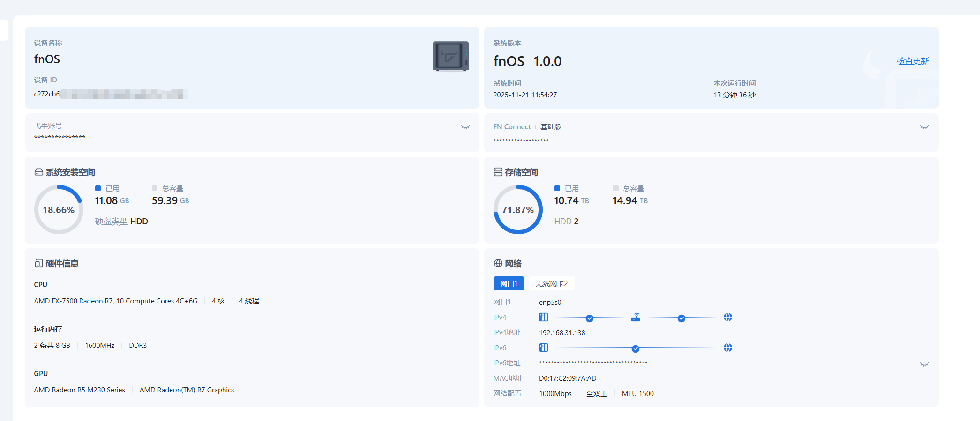Click the 18.66% system space usage ring
Image resolution: width=980 pixels, height=421 pixels.
point(59,209)
